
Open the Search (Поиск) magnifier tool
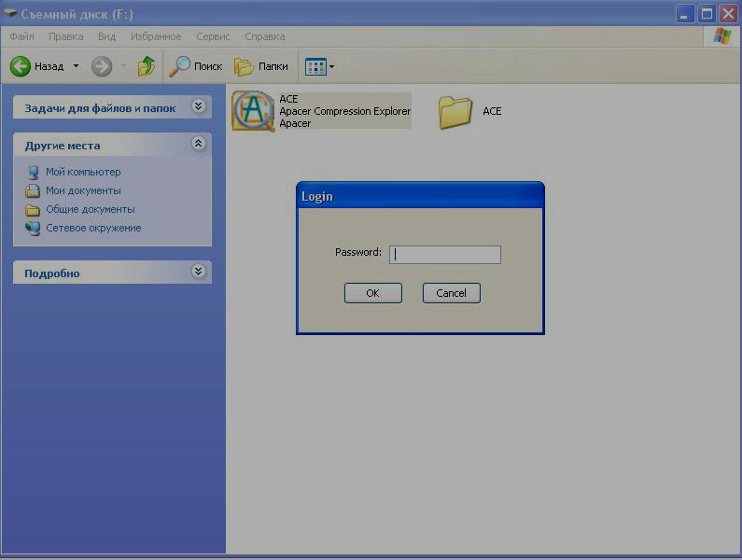(x=180, y=66)
